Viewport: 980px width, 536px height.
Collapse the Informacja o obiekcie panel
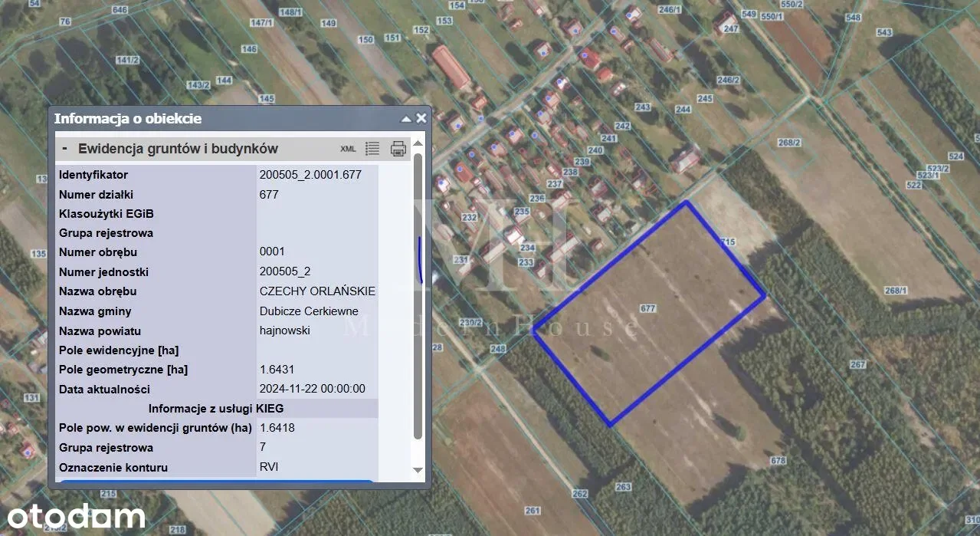click(x=406, y=119)
